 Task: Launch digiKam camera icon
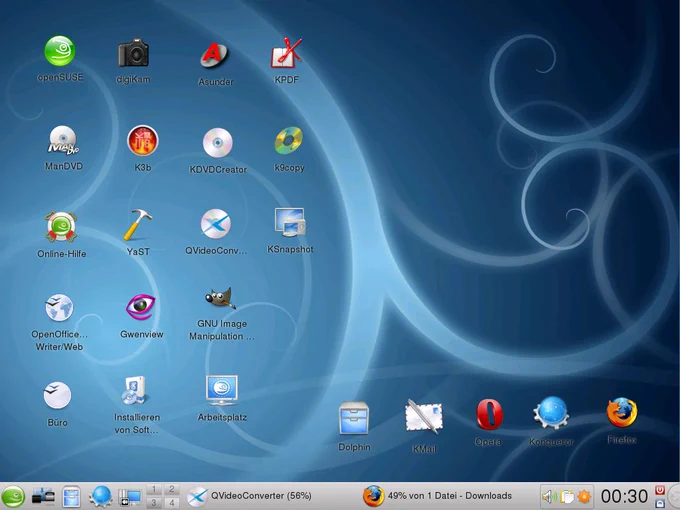[x=133, y=53]
